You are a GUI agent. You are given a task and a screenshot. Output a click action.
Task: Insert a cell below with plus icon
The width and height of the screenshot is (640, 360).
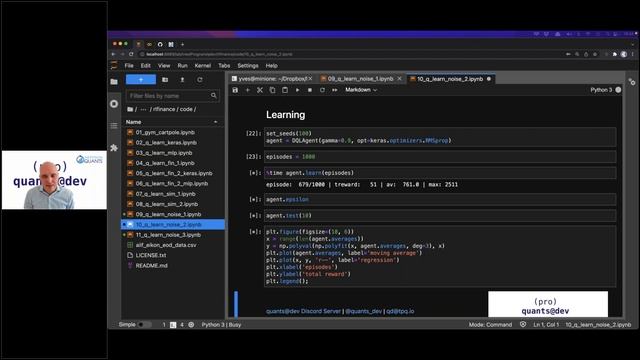[x=247, y=90]
